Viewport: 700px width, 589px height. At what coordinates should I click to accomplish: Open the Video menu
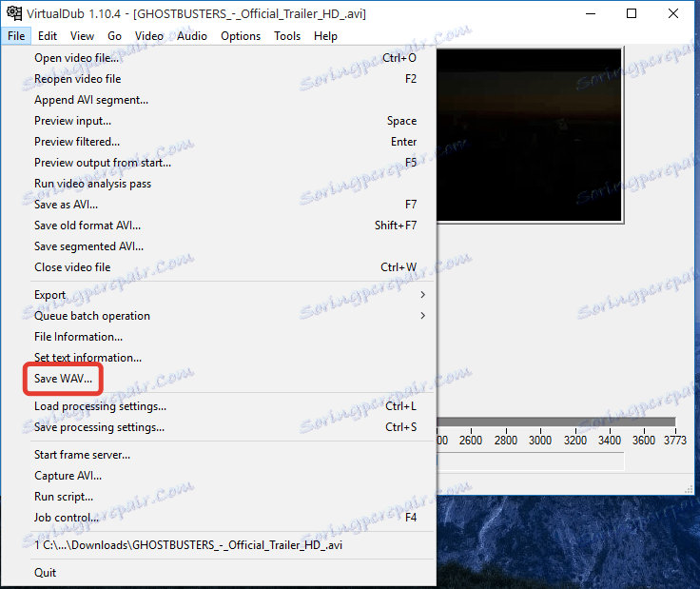[149, 36]
